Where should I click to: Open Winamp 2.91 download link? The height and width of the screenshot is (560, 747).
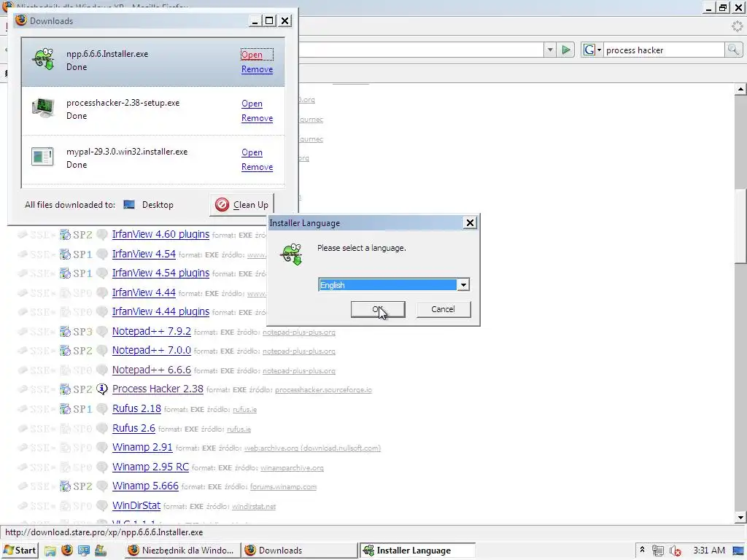[x=142, y=447]
